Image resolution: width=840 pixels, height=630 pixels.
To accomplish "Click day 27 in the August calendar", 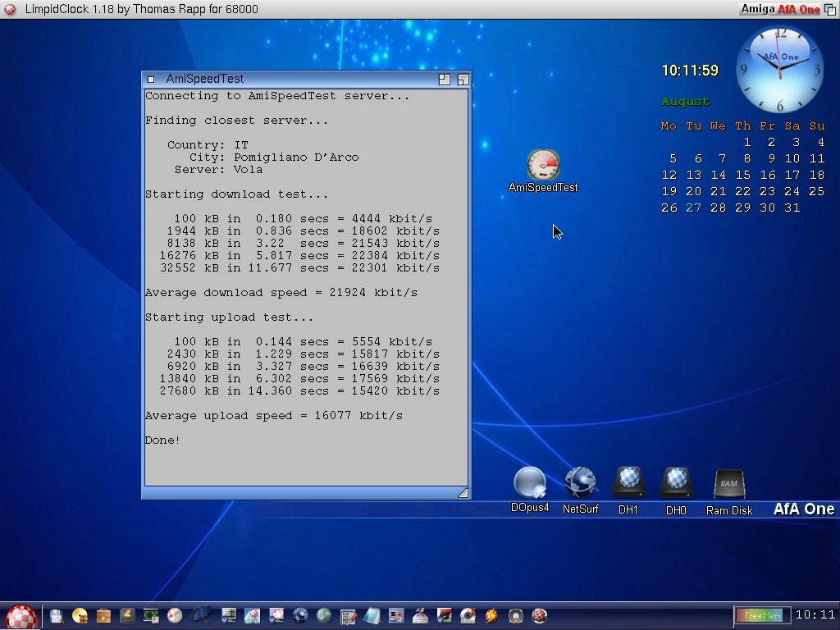I will pyautogui.click(x=694, y=208).
